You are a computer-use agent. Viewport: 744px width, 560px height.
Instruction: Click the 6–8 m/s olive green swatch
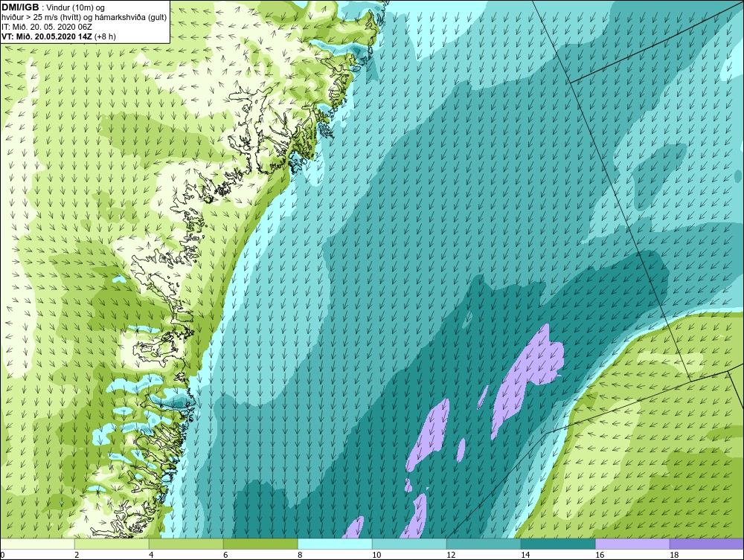pyautogui.click(x=260, y=544)
